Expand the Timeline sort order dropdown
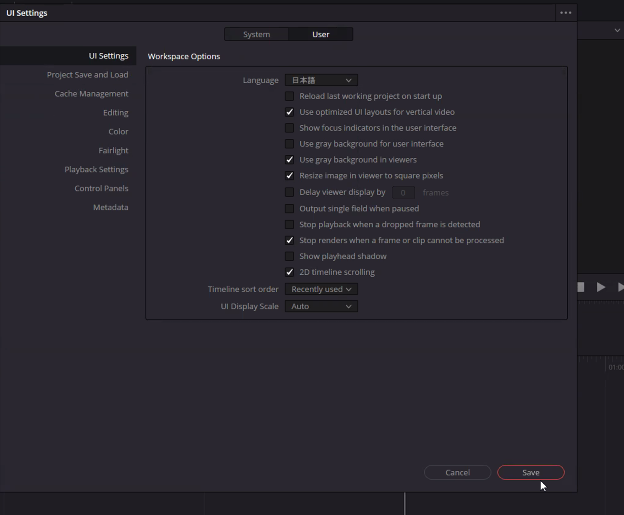624x515 pixels. point(321,289)
